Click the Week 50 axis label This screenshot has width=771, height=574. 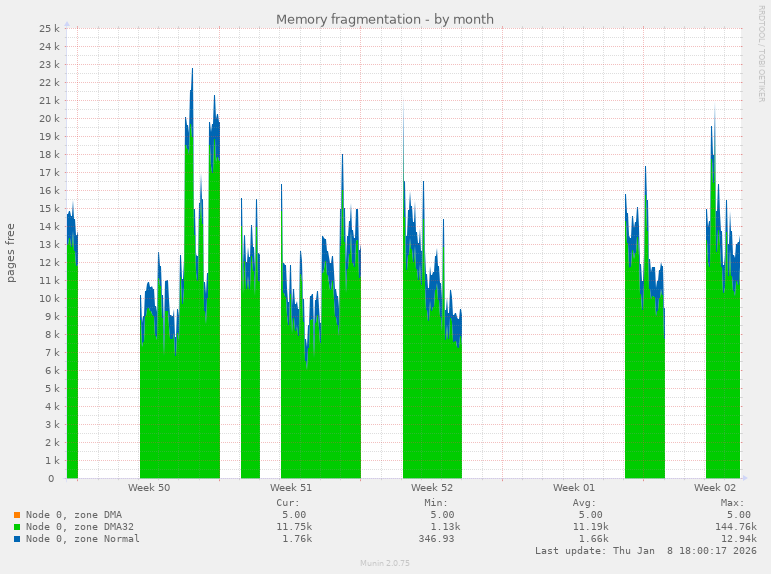click(x=149, y=487)
